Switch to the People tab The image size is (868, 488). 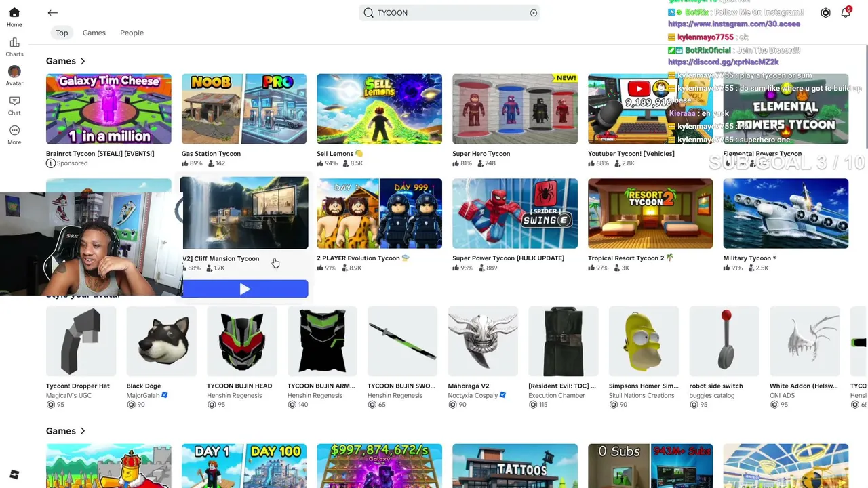click(x=132, y=33)
